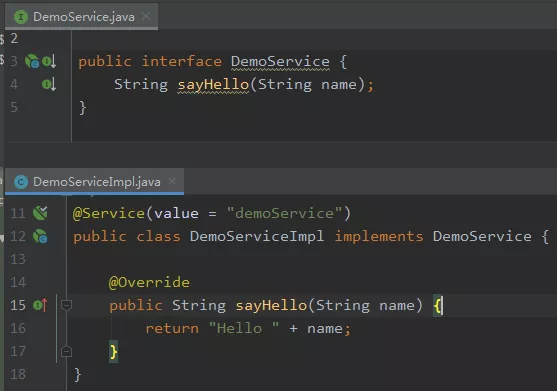Image resolution: width=557 pixels, height=391 pixels.
Task: Click the interface file icon on DemoService.java tab
Action: tap(21, 17)
